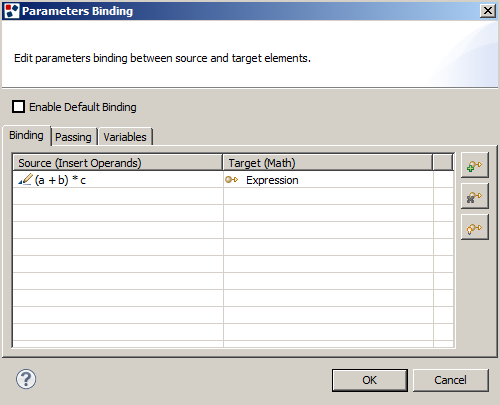Screen dimensions: 500x405
Task: Click the empty narrow column header
Action: click(443, 163)
